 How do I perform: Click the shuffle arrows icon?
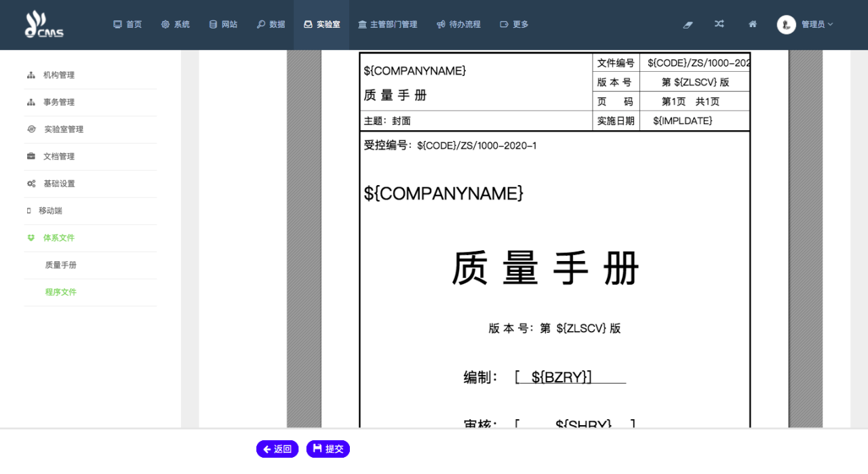pos(719,24)
